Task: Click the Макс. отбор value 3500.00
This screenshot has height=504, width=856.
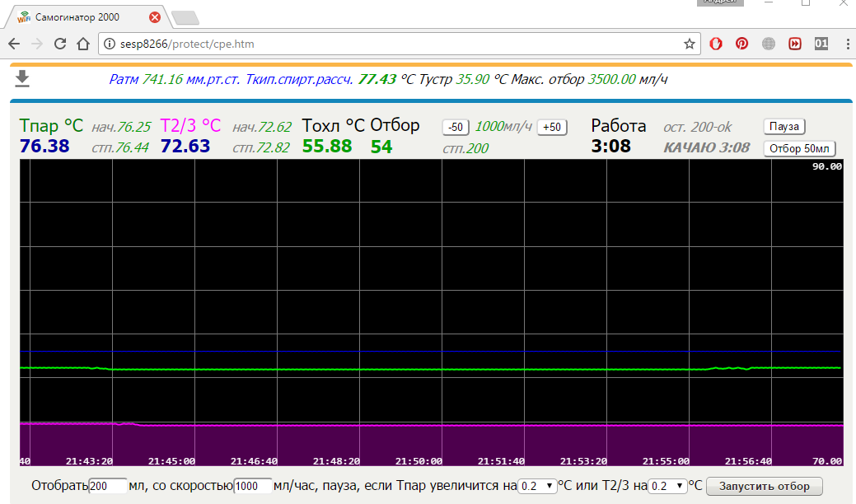Action: [x=611, y=80]
